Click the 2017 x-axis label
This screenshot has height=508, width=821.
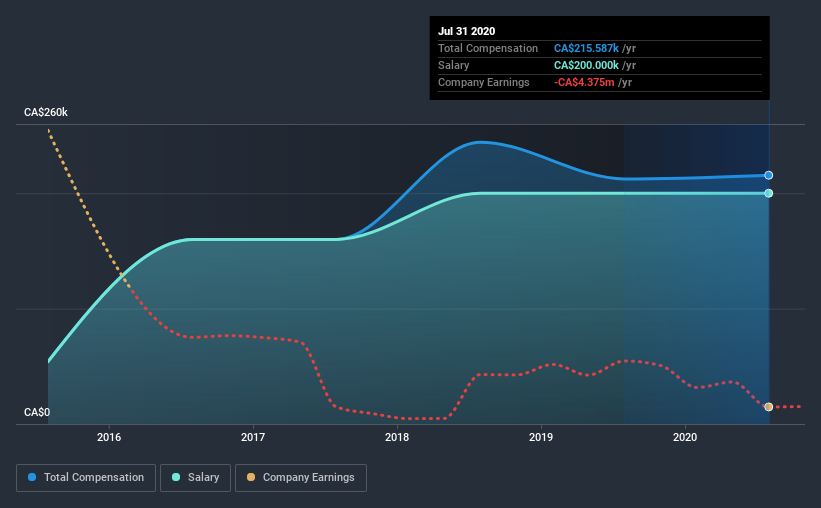253,437
